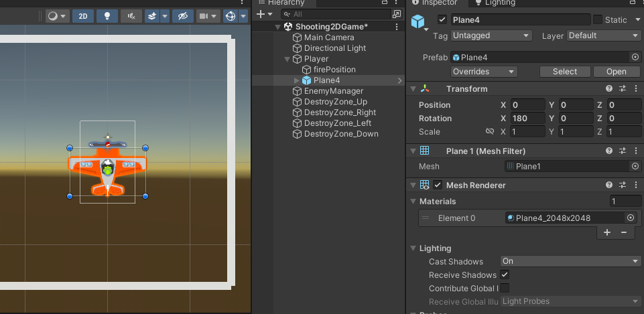644x314 pixels.
Task: Toggle scene audio mute icon
Action: [131, 17]
